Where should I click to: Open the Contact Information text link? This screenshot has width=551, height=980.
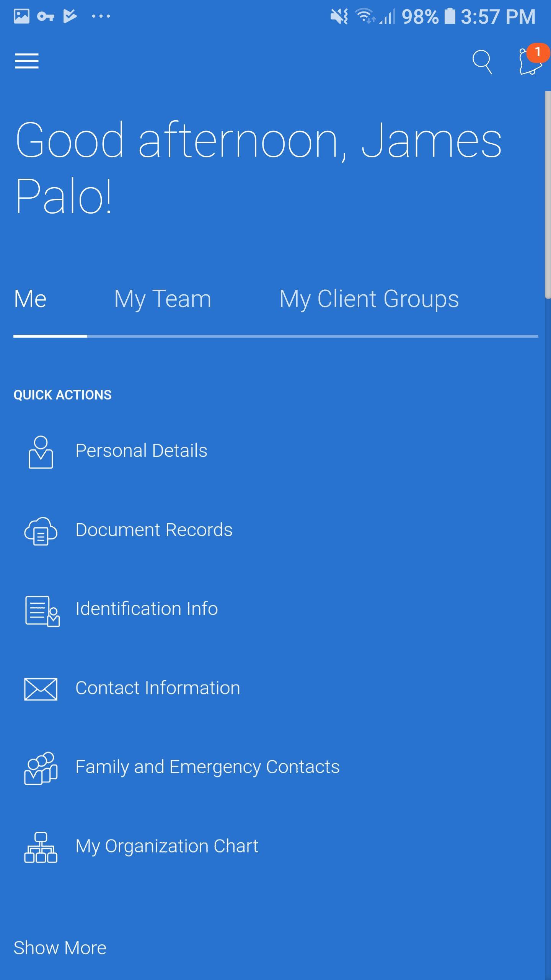point(158,688)
